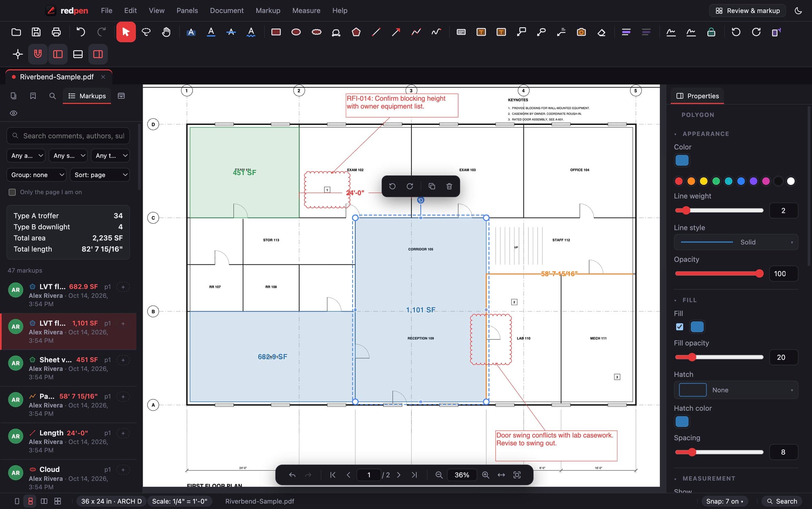Select the lasso selection tool
This screenshot has height=509, width=812.
146,32
